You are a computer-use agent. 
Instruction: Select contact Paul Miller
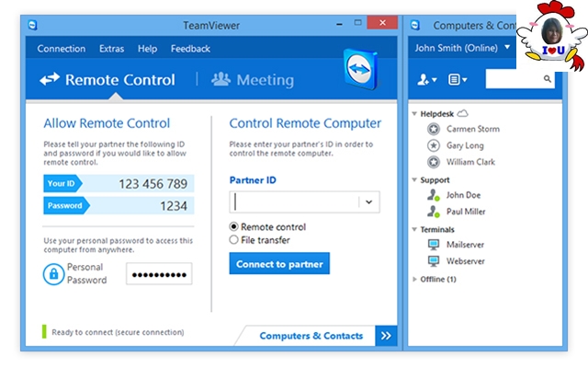point(466,212)
